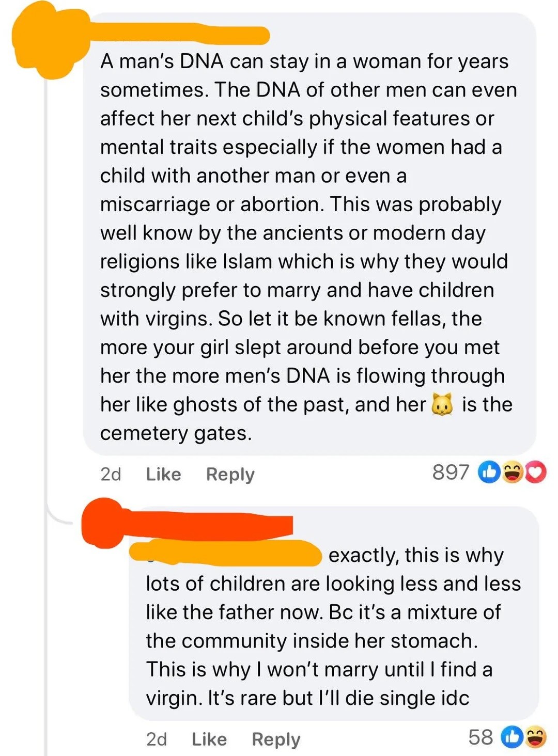Click the haha reaction icon on second comment
This screenshot has height=756, width=558.
coord(535,738)
